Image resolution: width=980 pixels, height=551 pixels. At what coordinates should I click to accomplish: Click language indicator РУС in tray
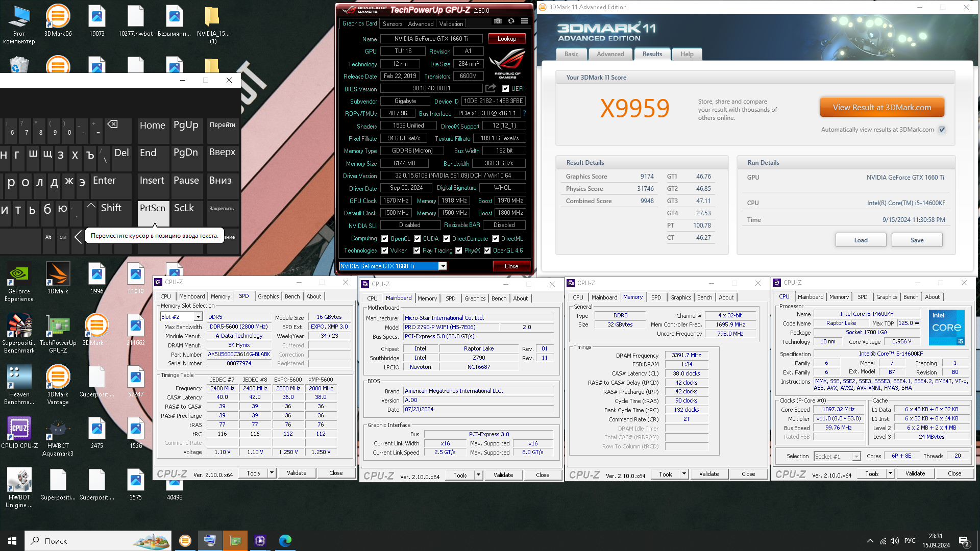click(910, 541)
